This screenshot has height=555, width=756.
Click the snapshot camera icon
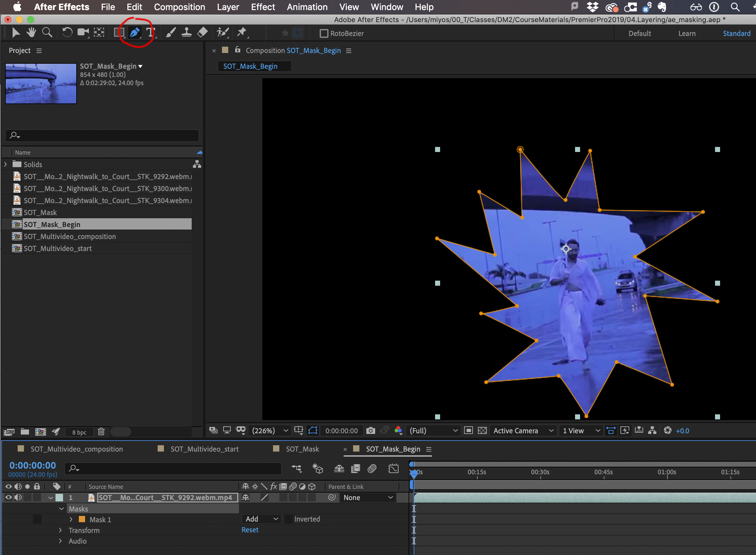pos(370,431)
